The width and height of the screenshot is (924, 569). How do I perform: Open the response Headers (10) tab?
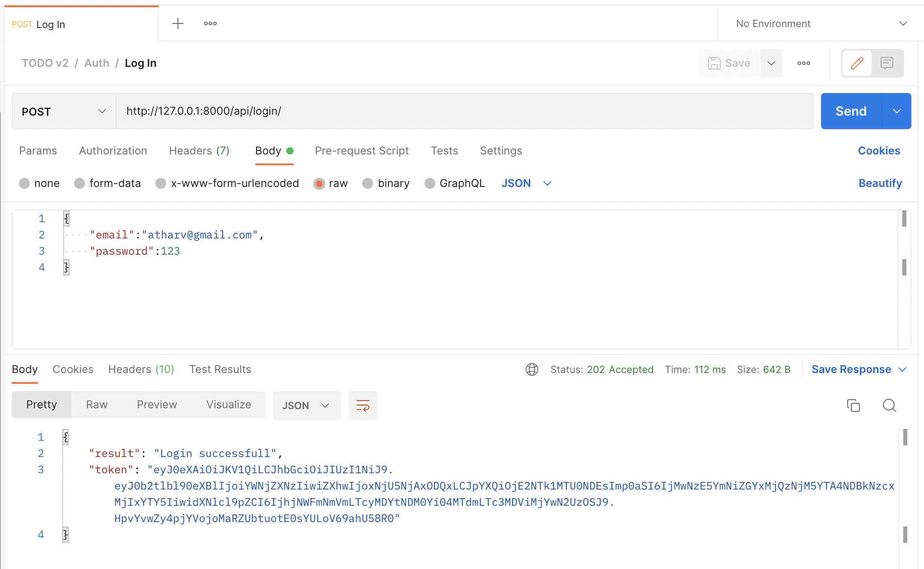point(141,369)
